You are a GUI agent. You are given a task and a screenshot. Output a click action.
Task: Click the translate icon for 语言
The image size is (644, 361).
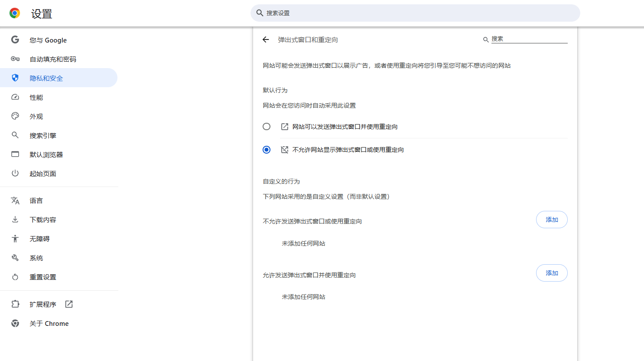tap(15, 200)
